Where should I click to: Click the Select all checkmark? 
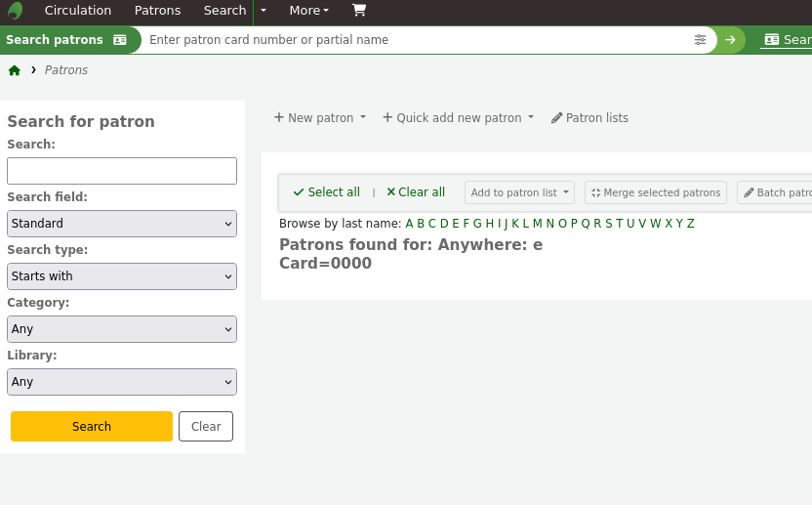[299, 192]
